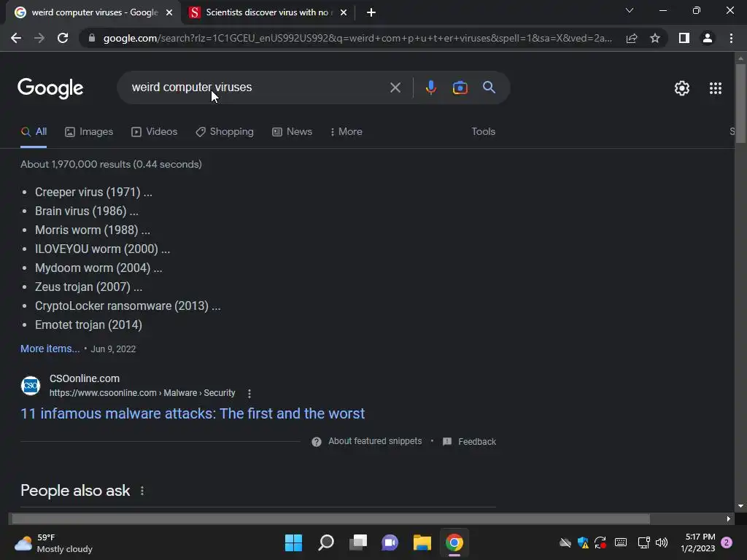Click Chrome icon on taskbar
747x560 pixels.
pyautogui.click(x=454, y=542)
